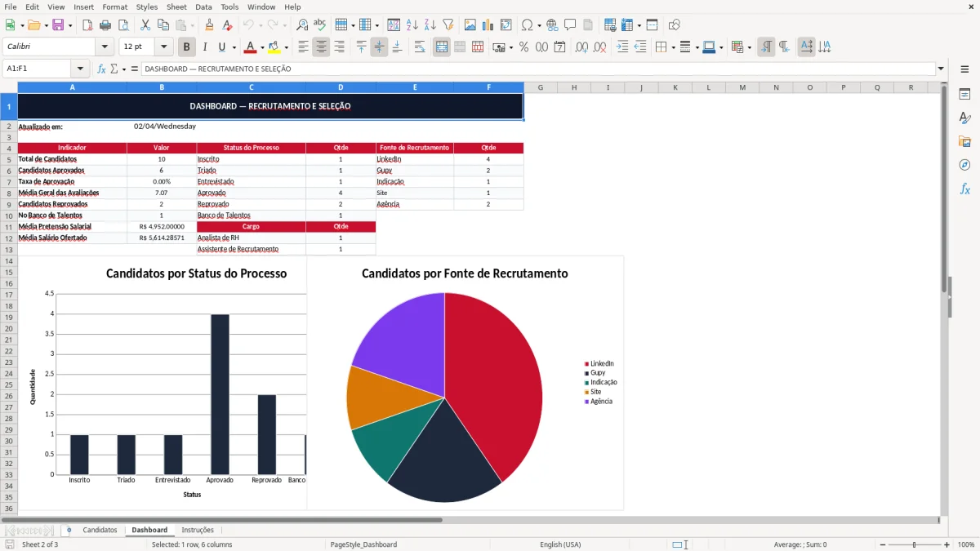The height and width of the screenshot is (551, 980).
Task: Open the sidebar settings menu
Action: coord(964,69)
